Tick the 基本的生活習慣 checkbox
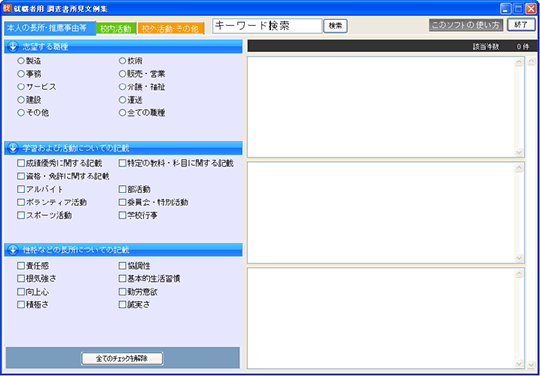The width and height of the screenshot is (540, 376). pyautogui.click(x=122, y=278)
